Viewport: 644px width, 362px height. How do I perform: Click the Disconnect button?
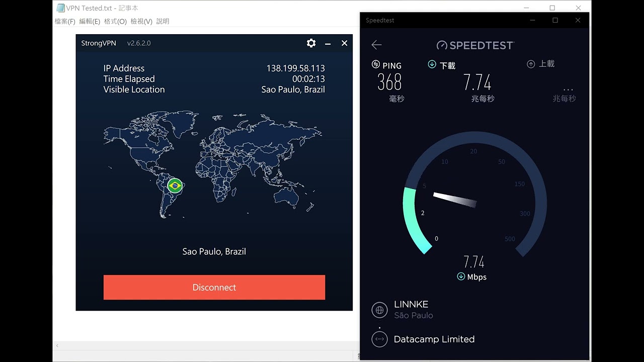click(214, 287)
